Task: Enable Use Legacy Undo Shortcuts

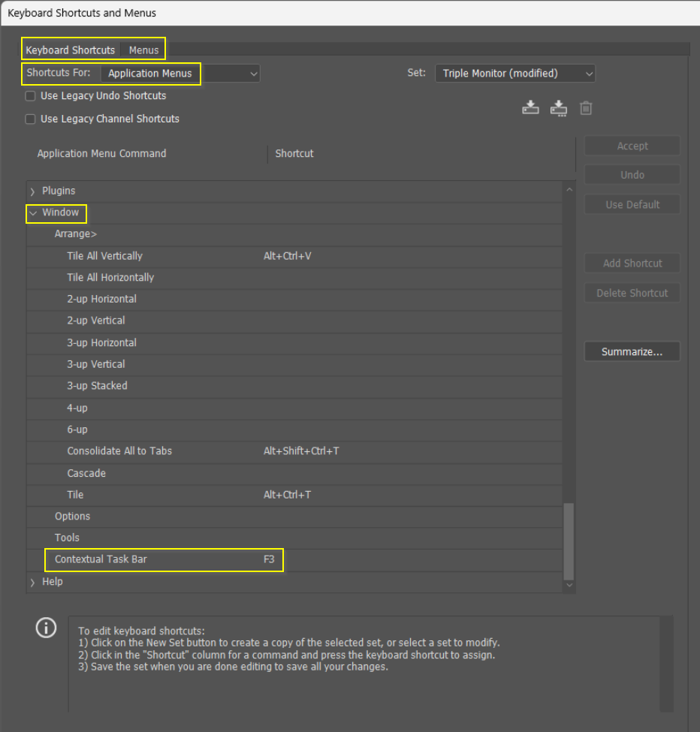Action: tap(29, 96)
